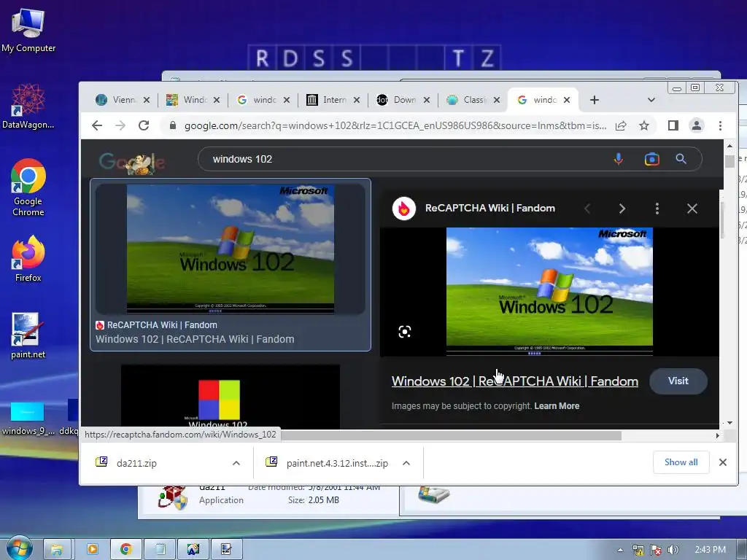The image size is (747, 560).
Task: Open Windows Start button
Action: tap(18, 548)
